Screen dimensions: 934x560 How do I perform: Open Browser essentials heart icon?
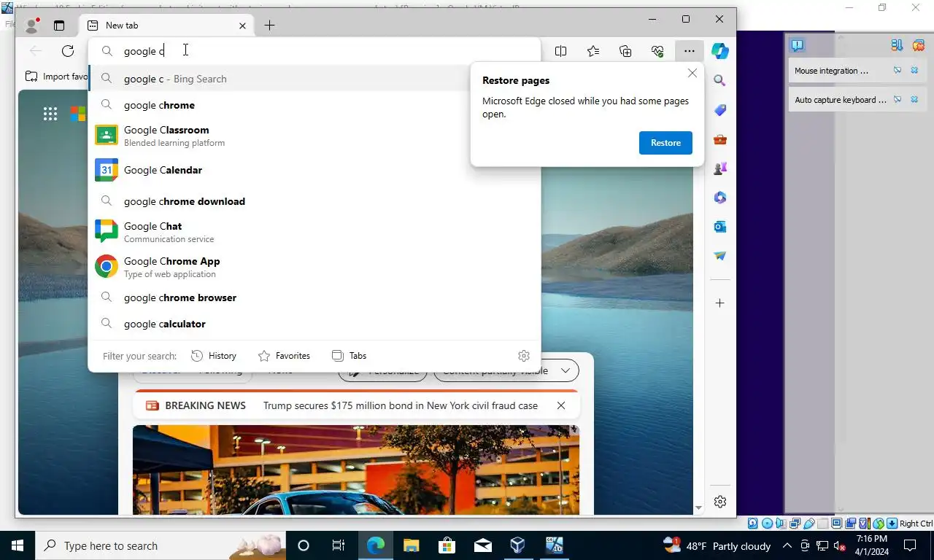point(657,51)
